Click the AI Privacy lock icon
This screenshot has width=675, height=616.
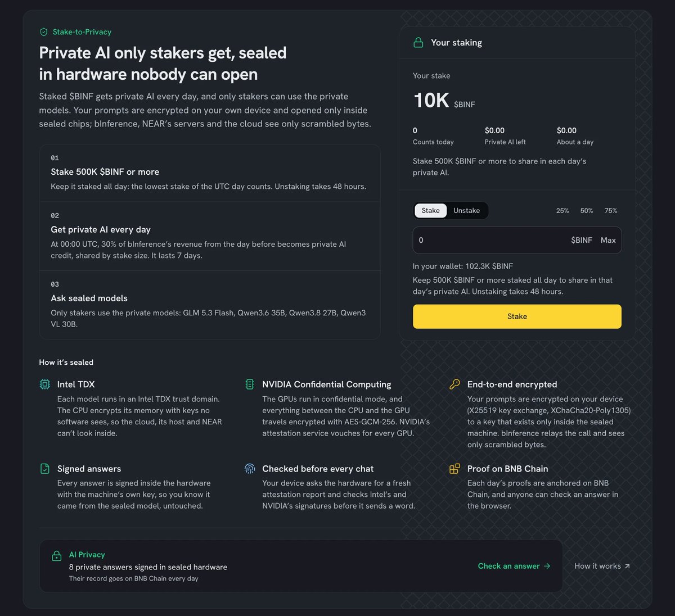[57, 556]
